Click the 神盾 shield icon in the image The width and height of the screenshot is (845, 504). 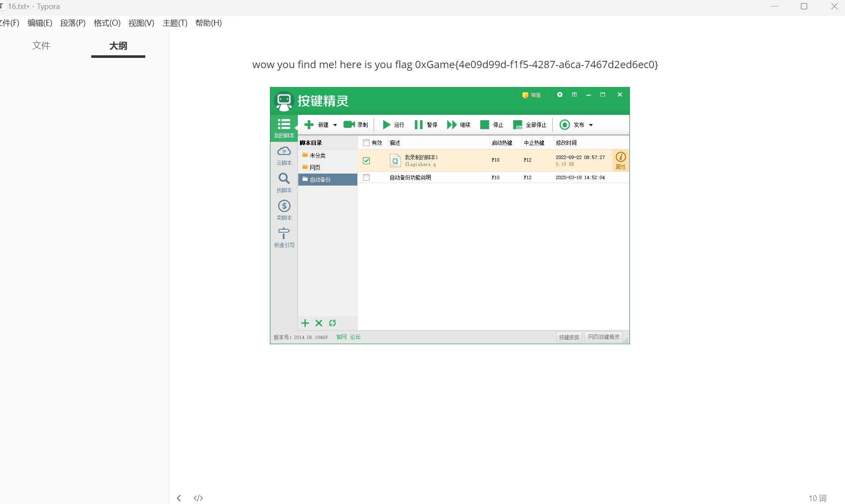pyautogui.click(x=525, y=95)
